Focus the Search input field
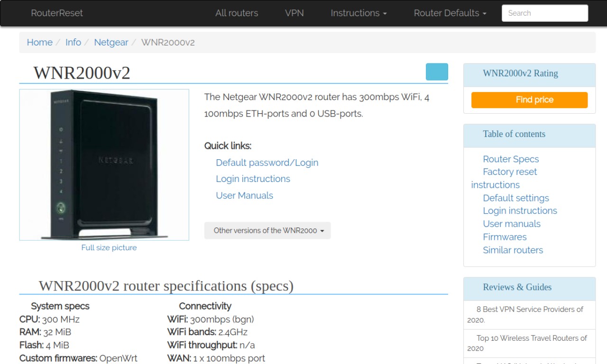Screen dimensions: 607x364 545,13
